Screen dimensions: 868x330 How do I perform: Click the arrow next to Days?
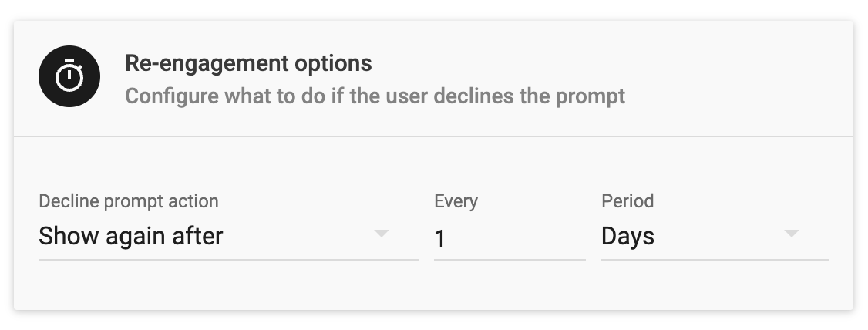pos(792,234)
